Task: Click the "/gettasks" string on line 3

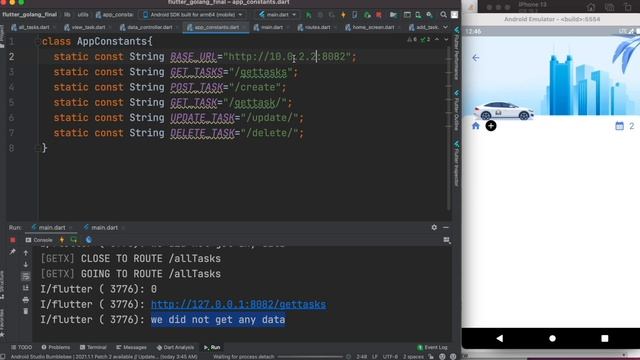Action: click(x=260, y=72)
